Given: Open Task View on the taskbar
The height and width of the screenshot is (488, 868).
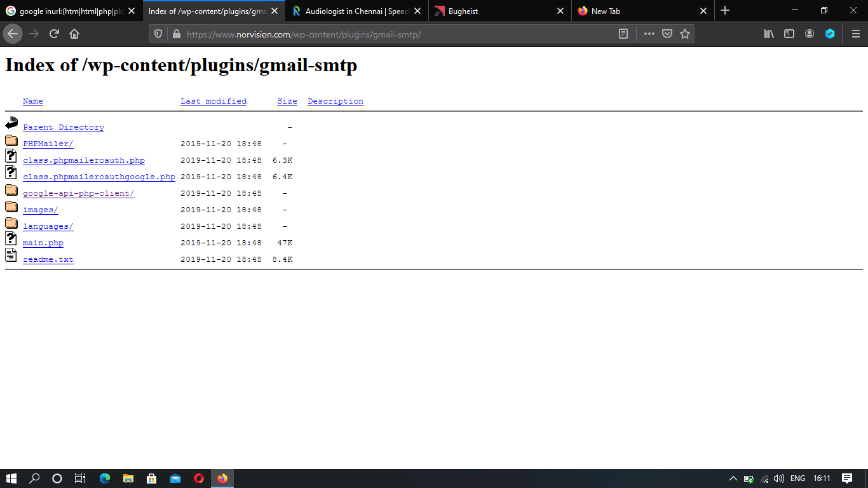Looking at the screenshot, I should point(80,478).
